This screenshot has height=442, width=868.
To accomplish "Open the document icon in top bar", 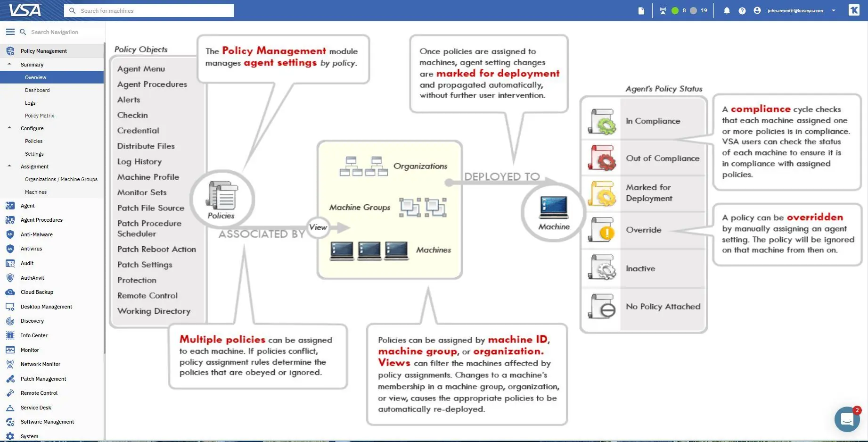I will [x=641, y=10].
